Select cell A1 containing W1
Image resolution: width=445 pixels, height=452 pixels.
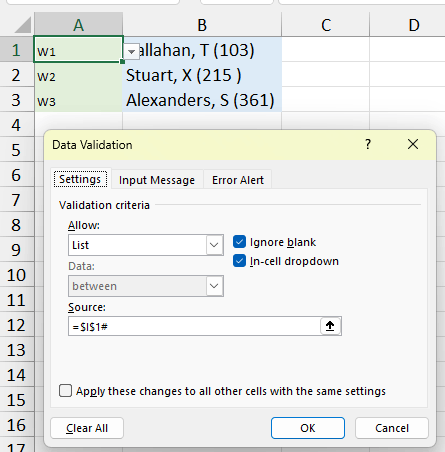pos(78,49)
